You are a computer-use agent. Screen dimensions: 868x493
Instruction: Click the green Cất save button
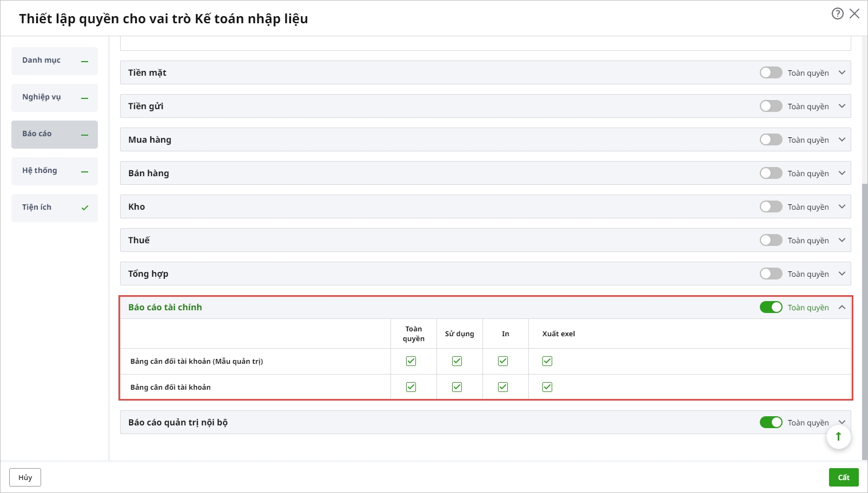844,477
